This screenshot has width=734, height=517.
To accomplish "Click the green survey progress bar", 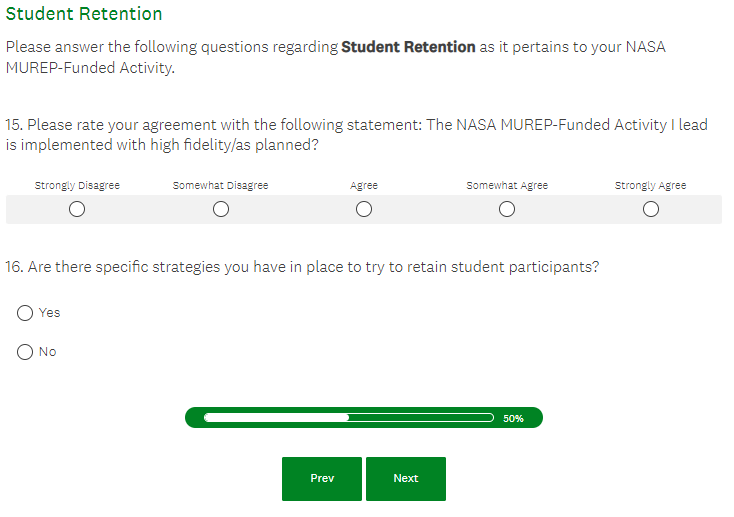I will [348, 418].
